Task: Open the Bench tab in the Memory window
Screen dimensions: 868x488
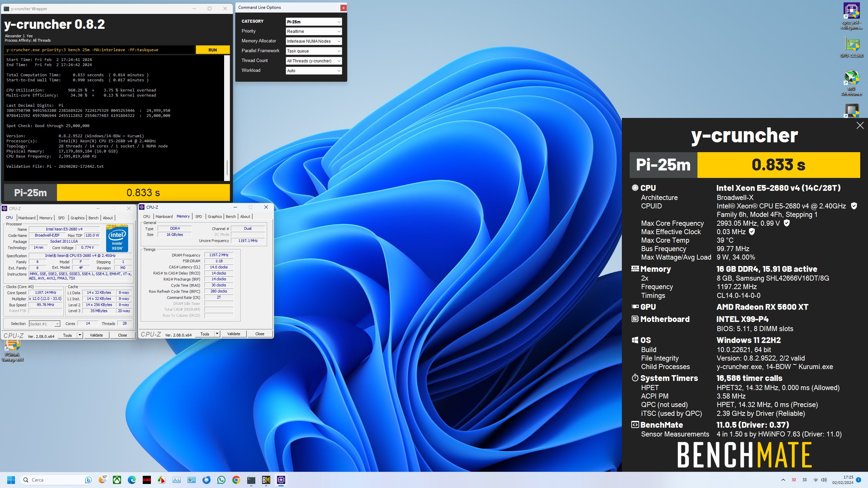Action: 231,217
